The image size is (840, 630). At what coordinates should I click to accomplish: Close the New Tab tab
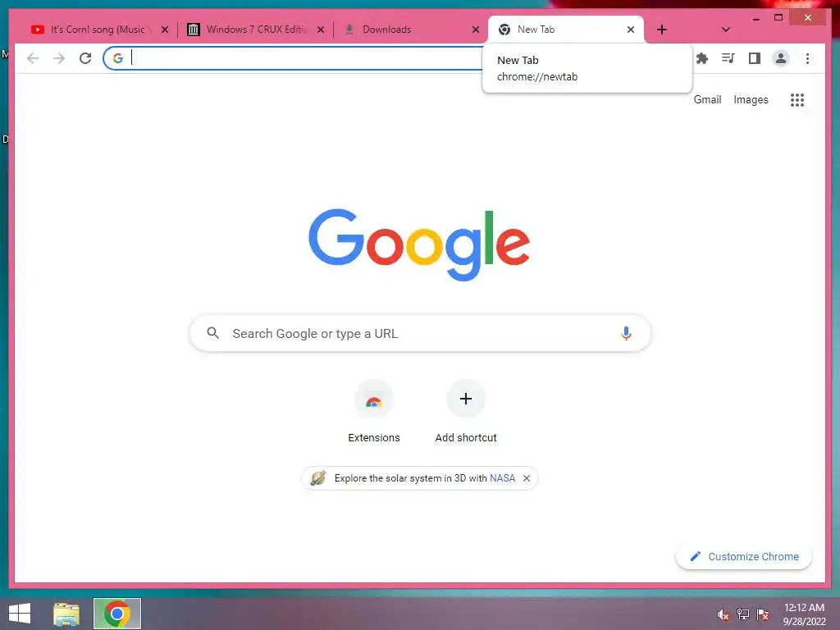pyautogui.click(x=631, y=30)
